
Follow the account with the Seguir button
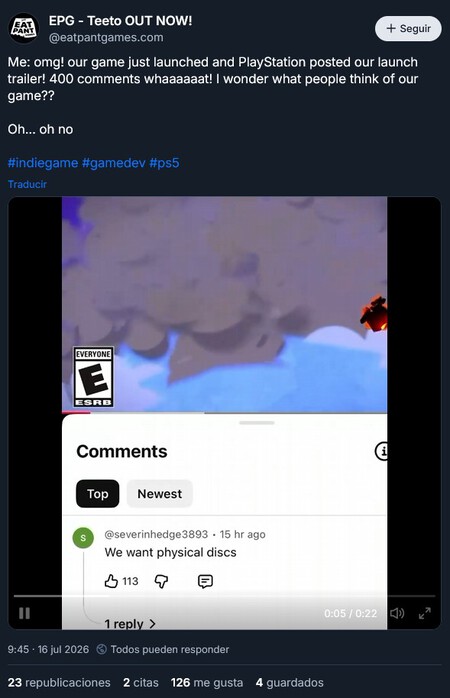pyautogui.click(x=408, y=28)
